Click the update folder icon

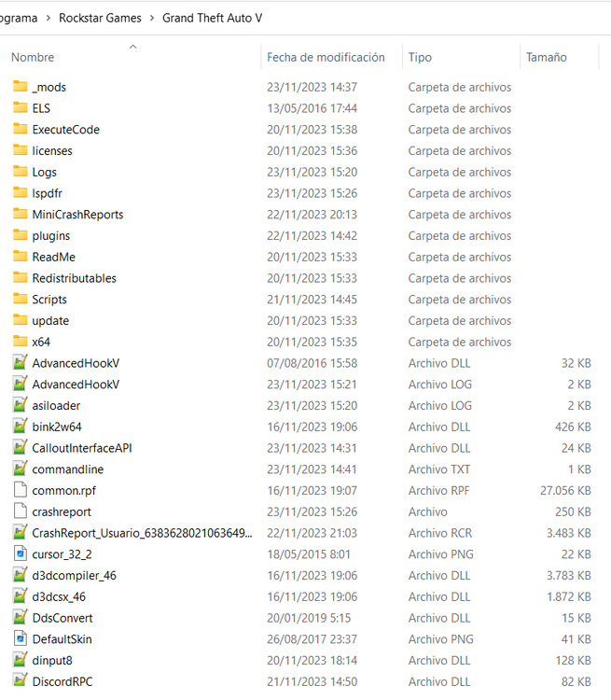21,320
